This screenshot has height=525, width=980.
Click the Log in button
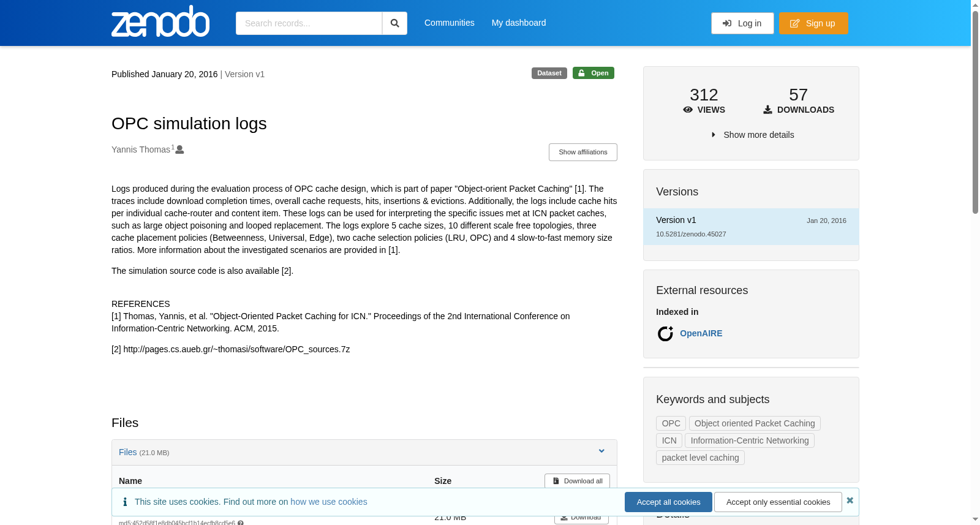click(742, 23)
